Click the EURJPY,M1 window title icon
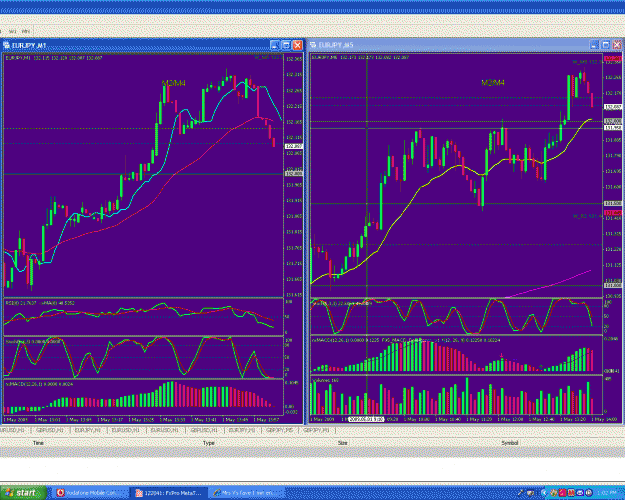 tap(6, 45)
